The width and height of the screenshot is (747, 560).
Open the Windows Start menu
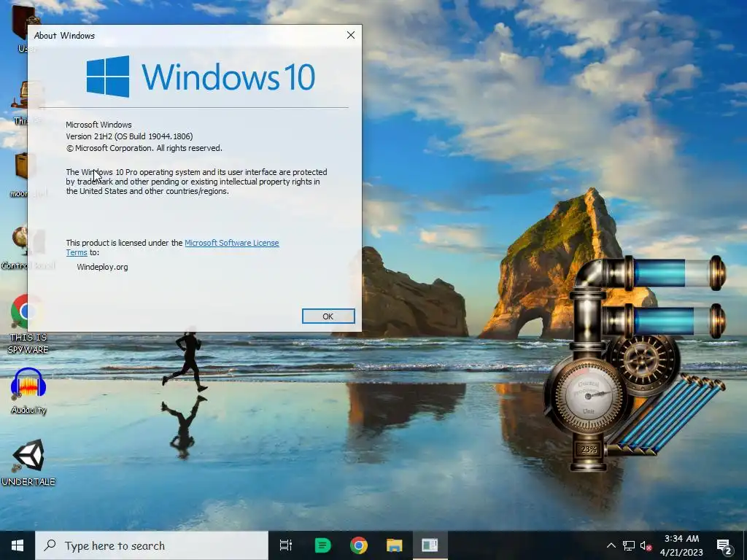pyautogui.click(x=18, y=545)
